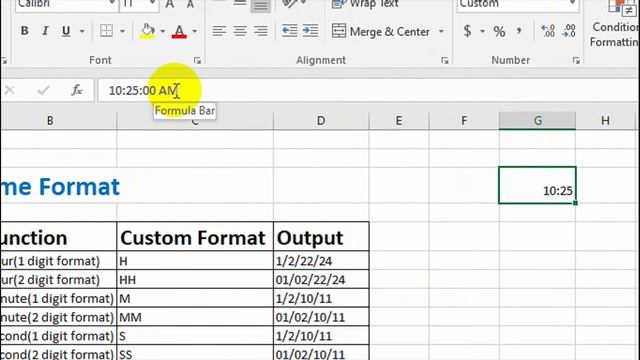The image size is (640, 360).
Task: Toggle Wrap Text
Action: pyautogui.click(x=364, y=4)
